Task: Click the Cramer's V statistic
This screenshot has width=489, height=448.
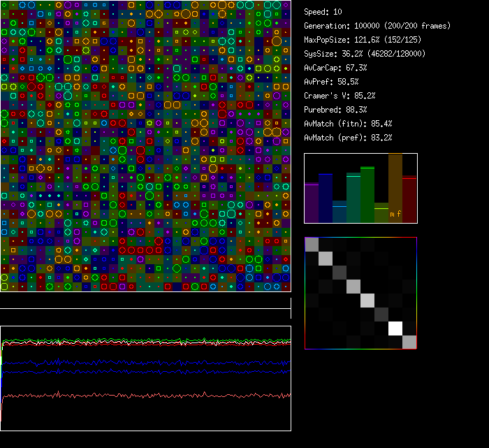Action: coord(340,96)
